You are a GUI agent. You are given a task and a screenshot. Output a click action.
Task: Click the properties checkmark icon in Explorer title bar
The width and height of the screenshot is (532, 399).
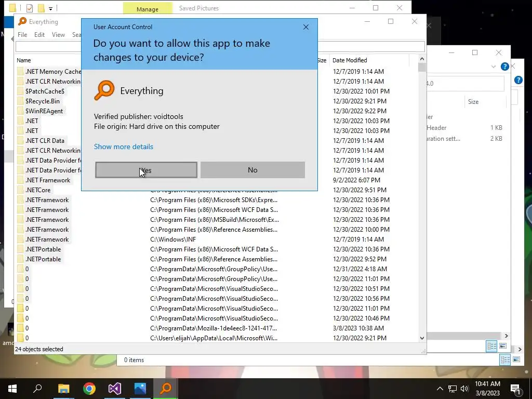point(30,8)
